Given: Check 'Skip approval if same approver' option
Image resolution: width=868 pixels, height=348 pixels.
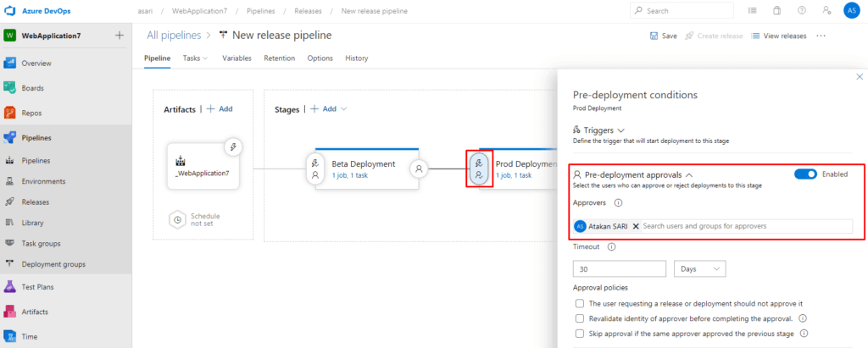Looking at the screenshot, I should click(579, 334).
